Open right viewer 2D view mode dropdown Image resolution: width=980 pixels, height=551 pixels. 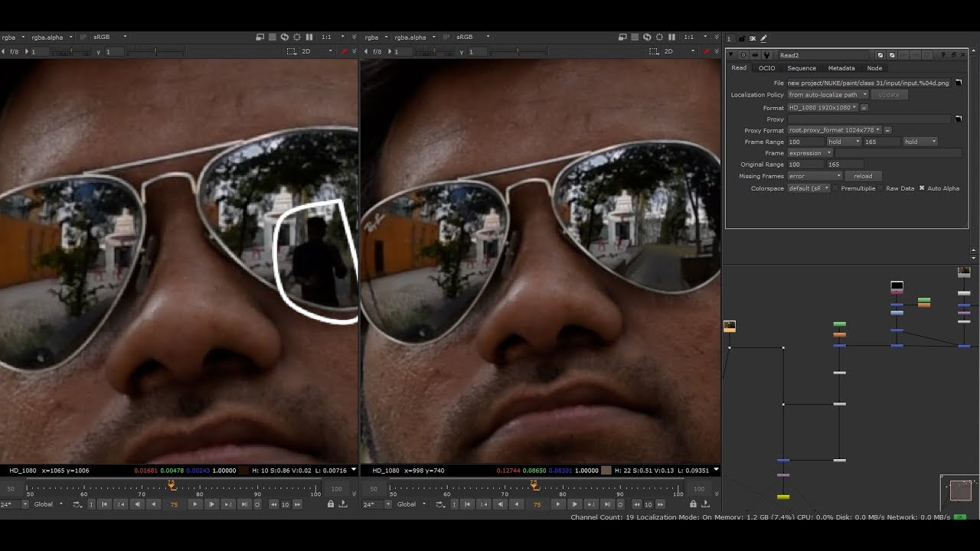tap(678, 51)
